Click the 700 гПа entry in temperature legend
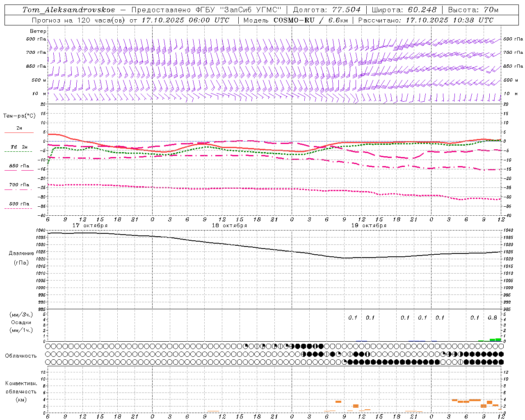 click(x=19, y=185)
